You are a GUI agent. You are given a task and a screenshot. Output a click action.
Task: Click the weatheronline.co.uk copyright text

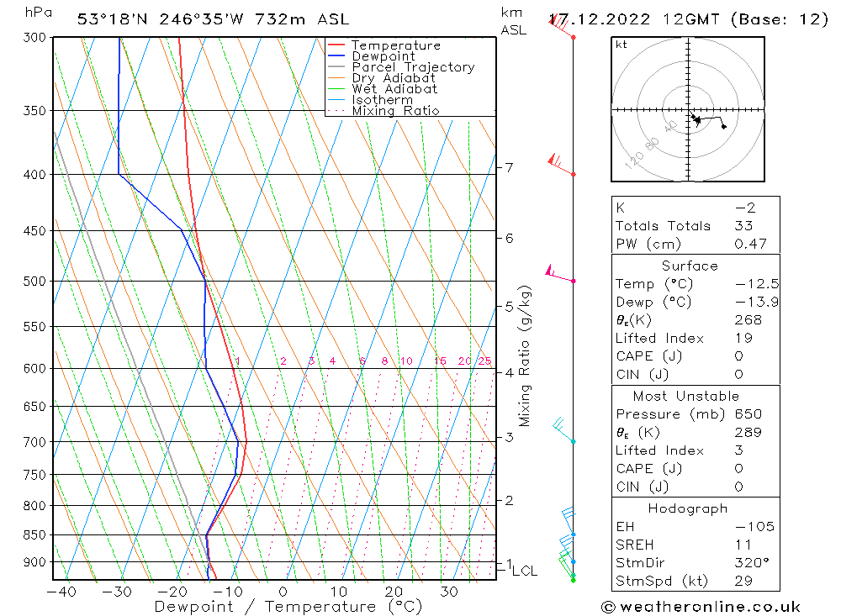click(x=701, y=607)
